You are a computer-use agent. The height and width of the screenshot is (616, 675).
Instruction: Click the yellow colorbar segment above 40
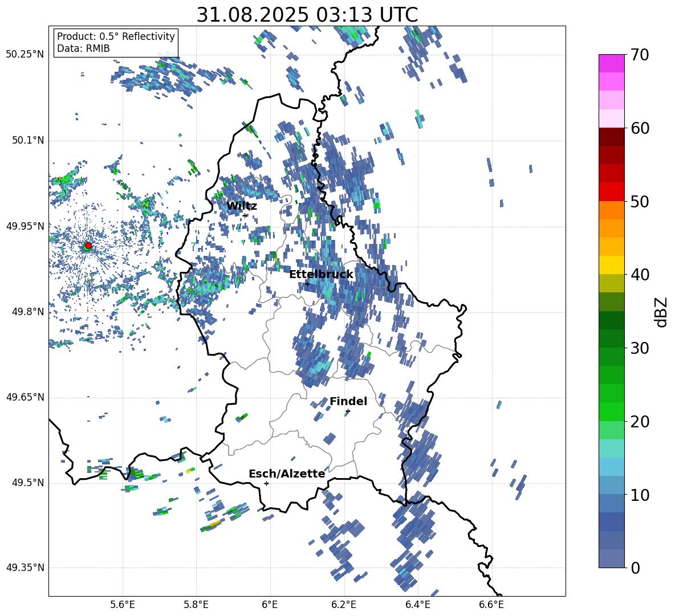coord(611,265)
